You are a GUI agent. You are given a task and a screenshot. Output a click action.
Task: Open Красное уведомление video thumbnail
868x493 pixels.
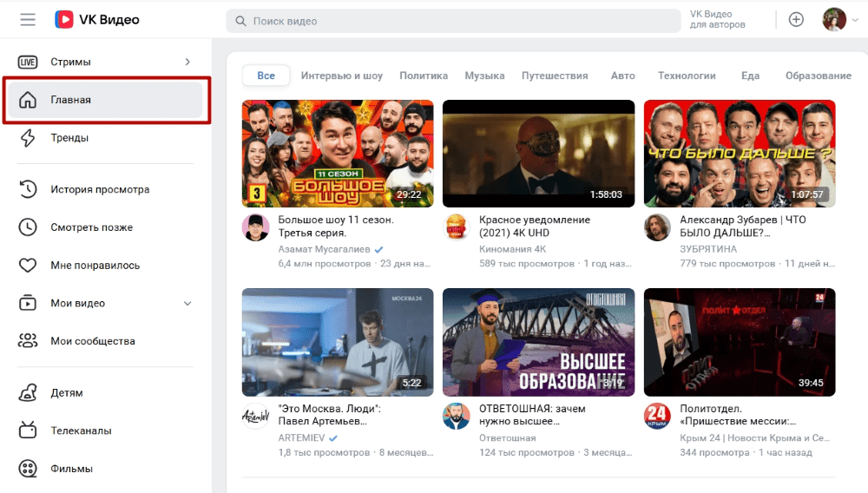pyautogui.click(x=539, y=154)
